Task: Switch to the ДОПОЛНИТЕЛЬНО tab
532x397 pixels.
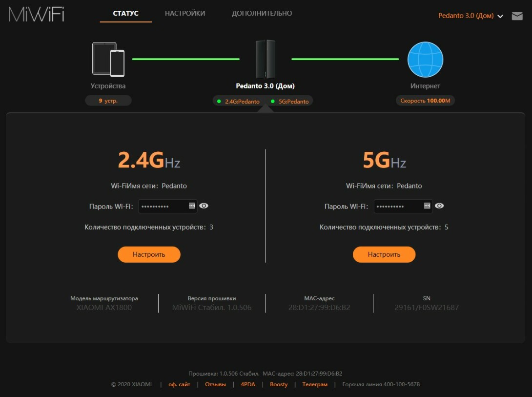Action: (x=262, y=13)
